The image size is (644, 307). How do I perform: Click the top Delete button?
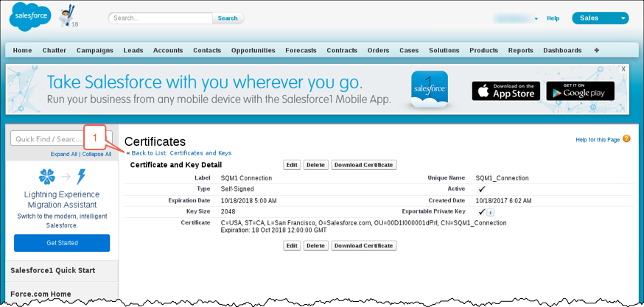coord(315,165)
